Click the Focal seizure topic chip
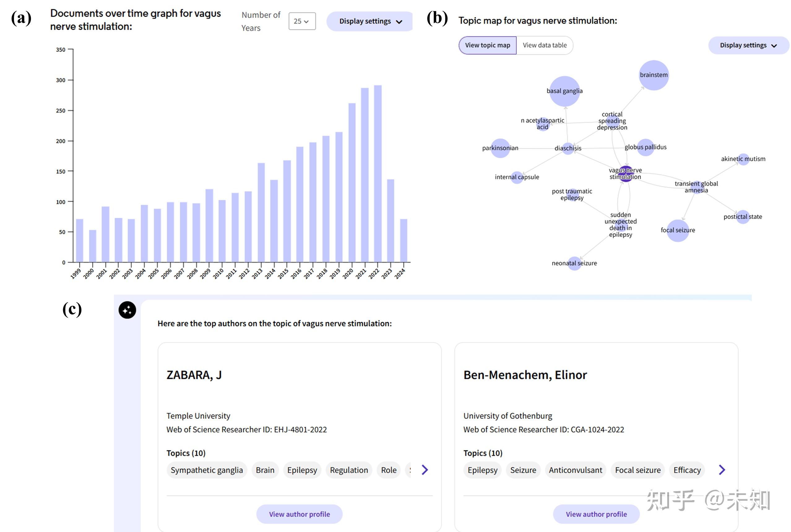The width and height of the screenshot is (791, 532). (x=637, y=470)
